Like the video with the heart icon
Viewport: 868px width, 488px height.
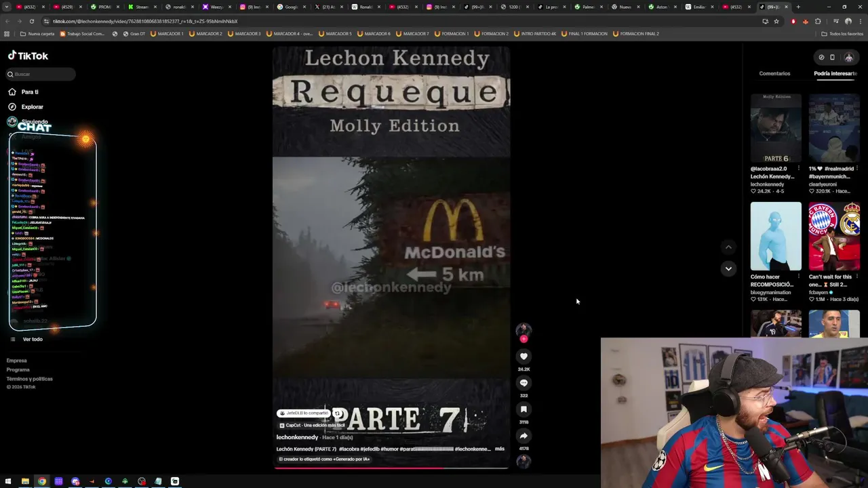coord(524,356)
